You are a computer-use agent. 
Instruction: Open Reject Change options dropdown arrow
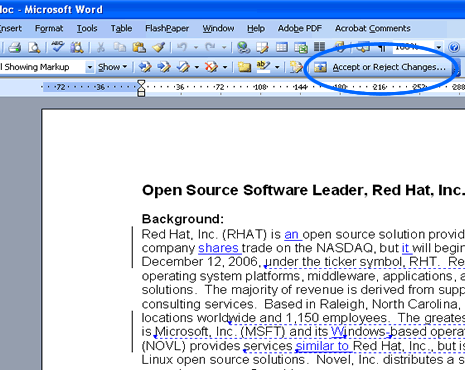tap(225, 67)
